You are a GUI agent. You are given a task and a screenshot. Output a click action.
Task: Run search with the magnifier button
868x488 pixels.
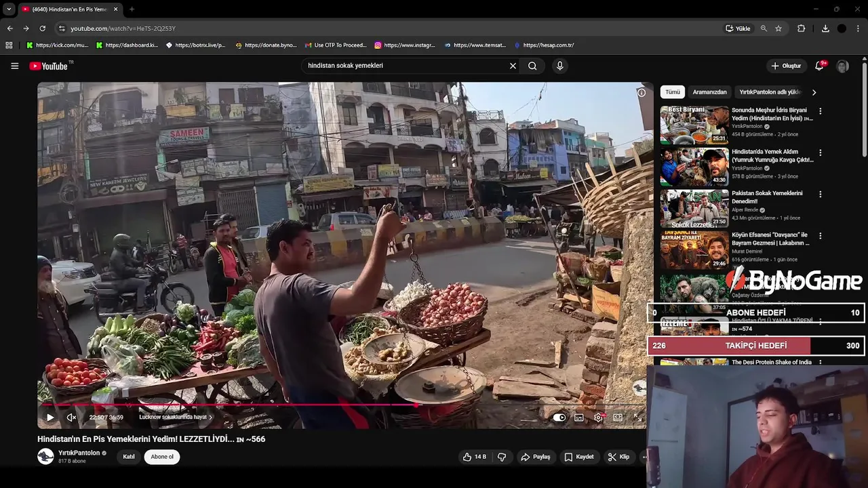pyautogui.click(x=532, y=66)
